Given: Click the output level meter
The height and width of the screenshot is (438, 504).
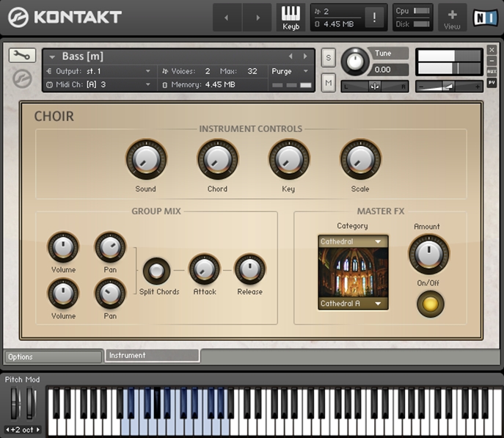Looking at the screenshot, I should tap(449, 62).
